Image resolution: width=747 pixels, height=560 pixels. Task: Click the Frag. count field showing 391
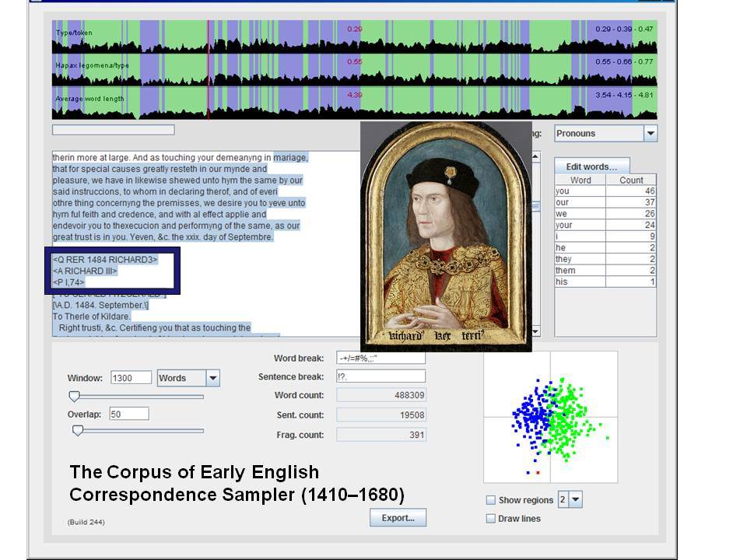click(381, 435)
